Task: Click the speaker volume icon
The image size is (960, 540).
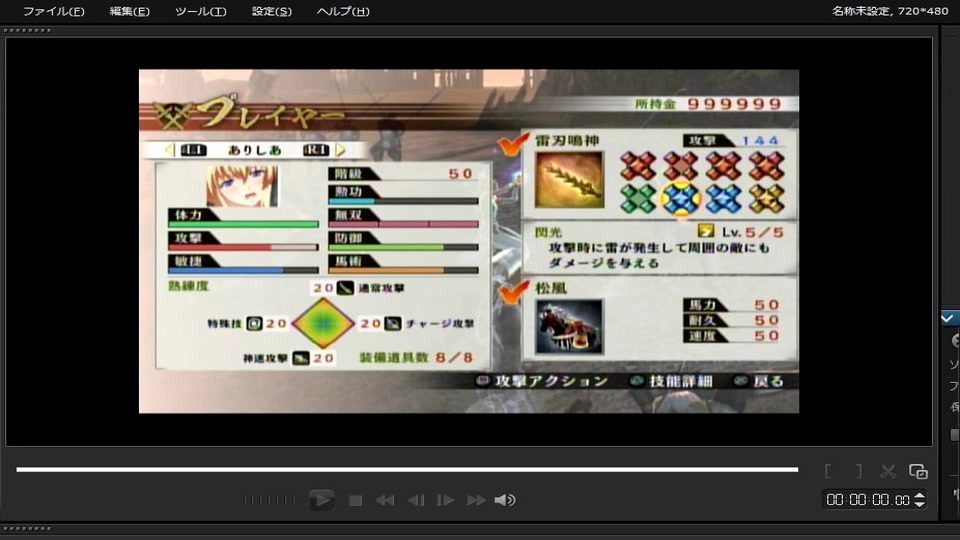Action: 504,500
